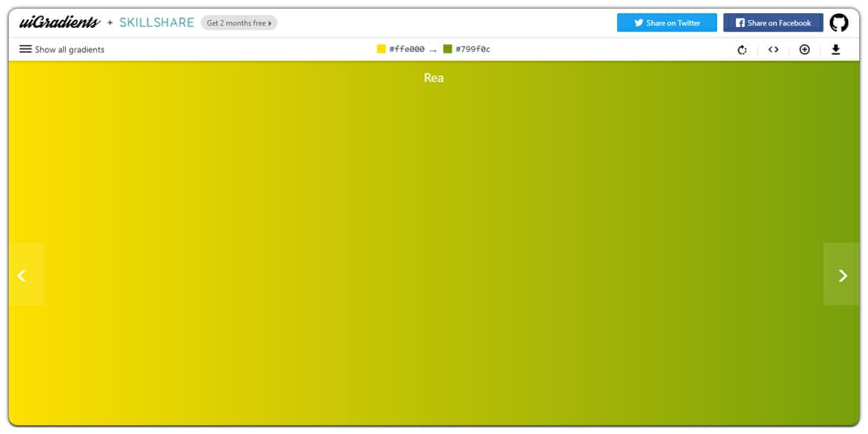Click the uiGradients logo
The width and height of the screenshot is (868, 434).
point(59,23)
